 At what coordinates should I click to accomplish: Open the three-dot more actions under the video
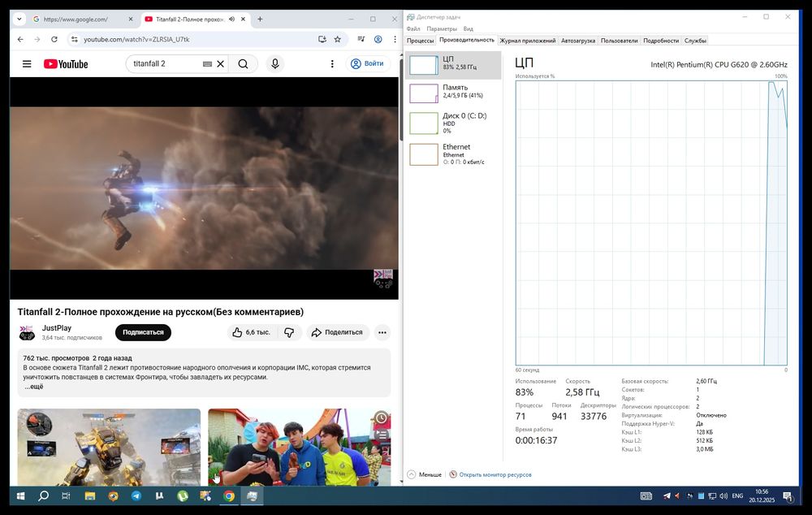click(x=382, y=332)
